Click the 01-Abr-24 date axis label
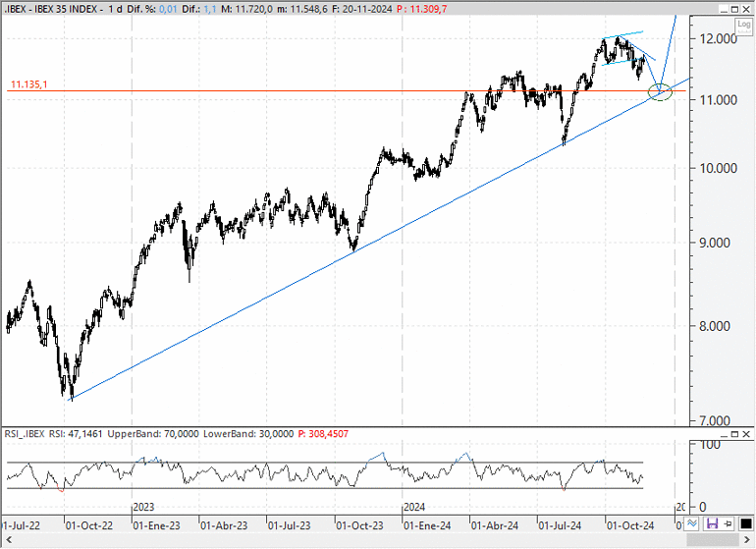Image resolution: width=756 pixels, height=549 pixels. pyautogui.click(x=495, y=525)
